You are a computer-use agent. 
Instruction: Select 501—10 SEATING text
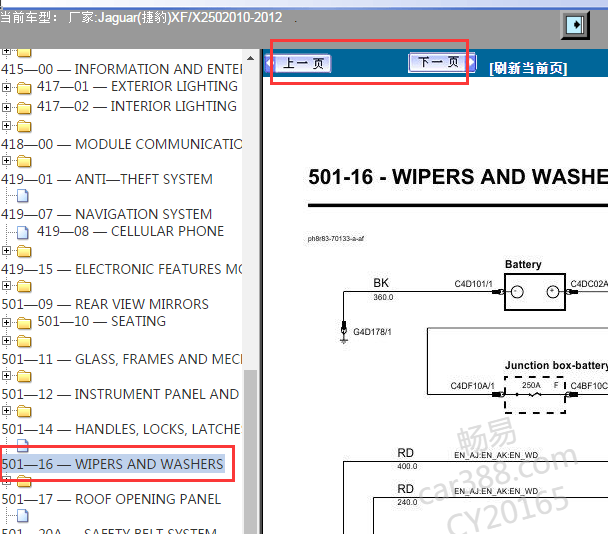tap(102, 321)
